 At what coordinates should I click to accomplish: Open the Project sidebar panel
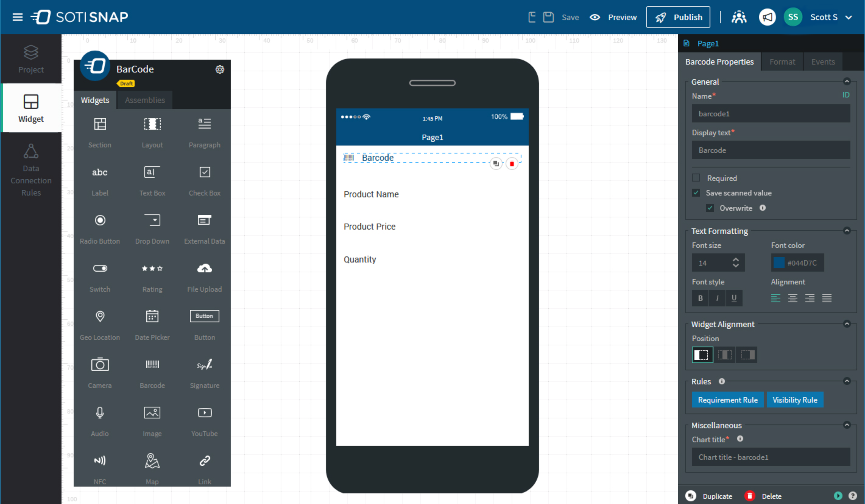[x=31, y=59]
